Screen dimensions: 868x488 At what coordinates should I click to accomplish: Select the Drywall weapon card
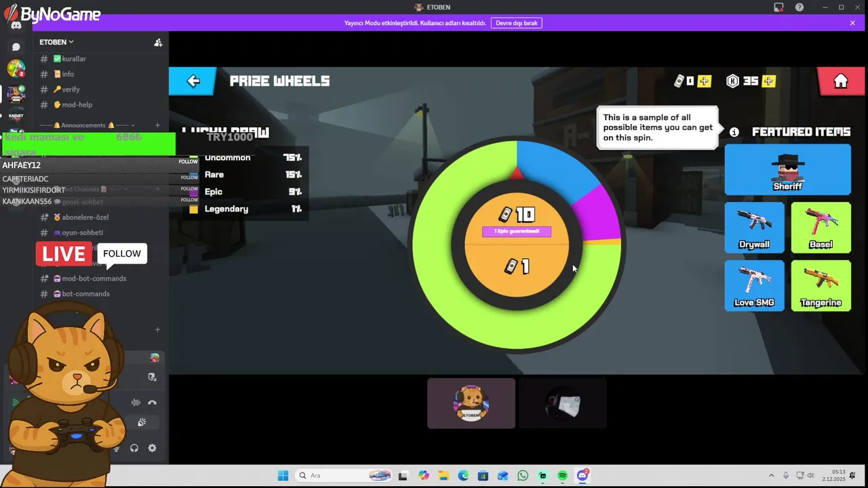coord(754,228)
